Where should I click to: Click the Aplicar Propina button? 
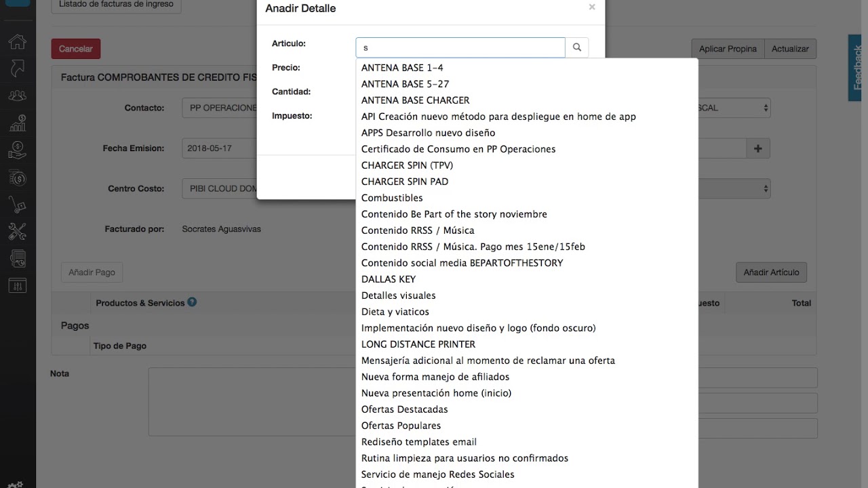click(x=728, y=49)
